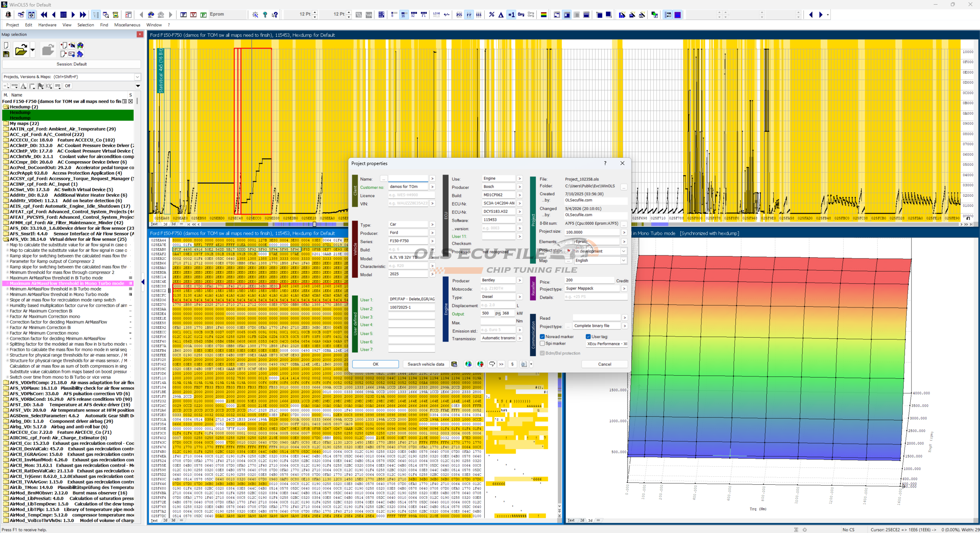The width and height of the screenshot is (980, 533).
Task: Select the 8-bit display icon
Action: pyautogui.click(x=394, y=15)
